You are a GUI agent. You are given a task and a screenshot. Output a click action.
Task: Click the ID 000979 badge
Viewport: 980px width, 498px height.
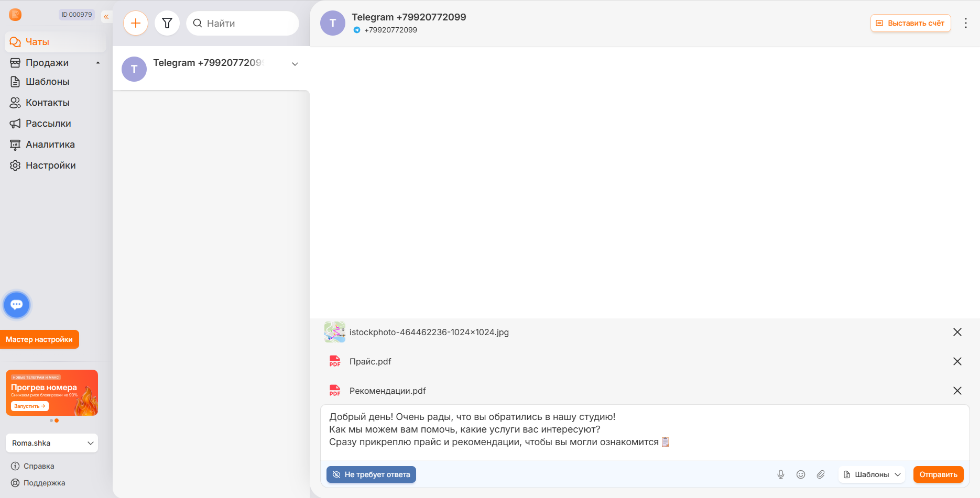click(x=77, y=15)
